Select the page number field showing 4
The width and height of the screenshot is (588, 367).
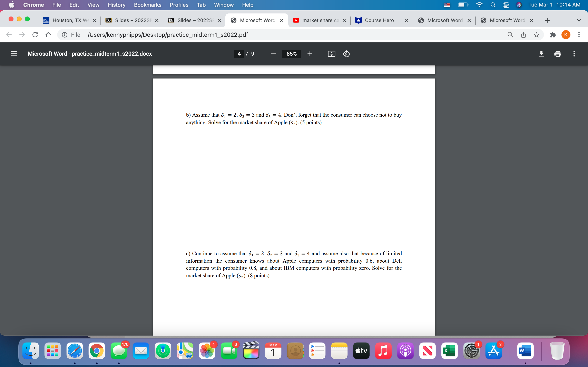(239, 54)
